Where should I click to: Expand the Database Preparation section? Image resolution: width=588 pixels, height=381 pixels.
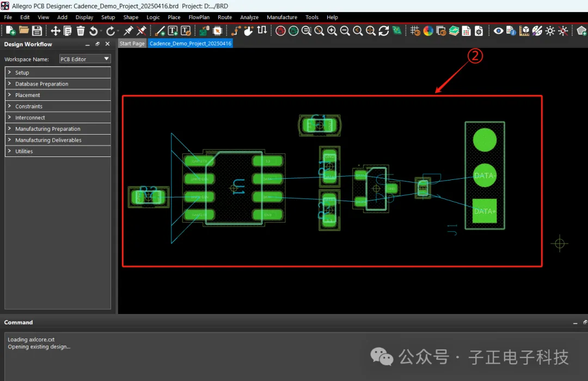point(58,84)
